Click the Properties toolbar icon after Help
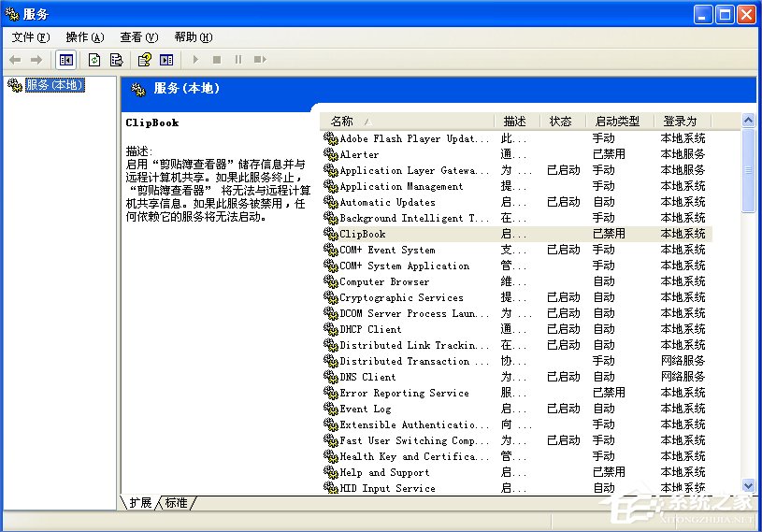 (166, 60)
